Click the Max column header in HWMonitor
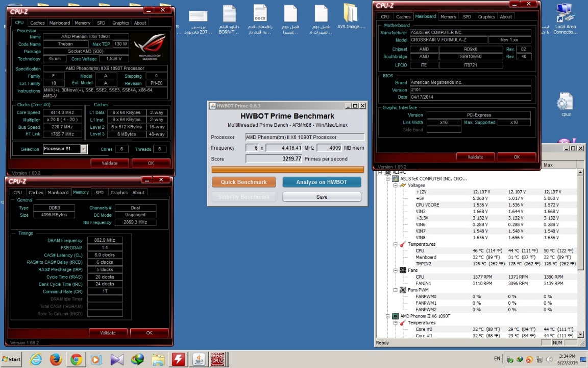This screenshot has width=588, height=368. (x=559, y=165)
